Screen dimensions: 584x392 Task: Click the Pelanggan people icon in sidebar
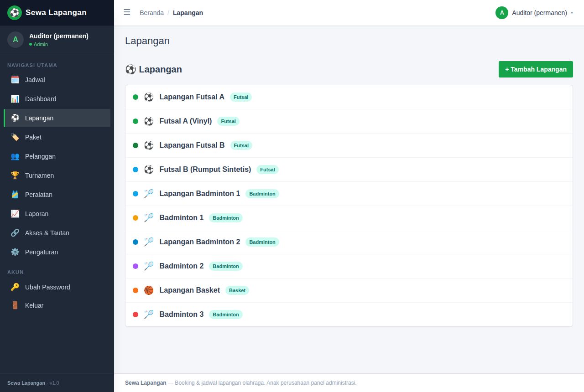pos(15,156)
